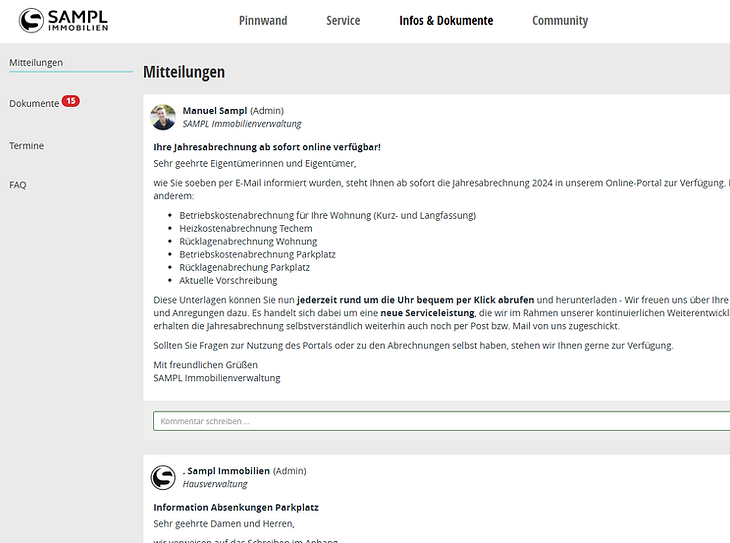The image size is (730, 543).
Task: Click Manuel Sampl's profile photo
Action: point(163,117)
